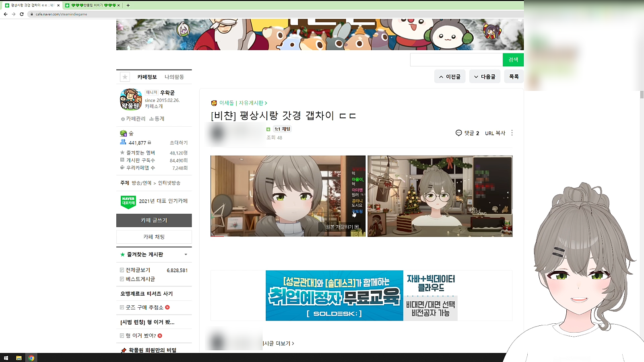Open the 베스트게시글 board

(140, 279)
